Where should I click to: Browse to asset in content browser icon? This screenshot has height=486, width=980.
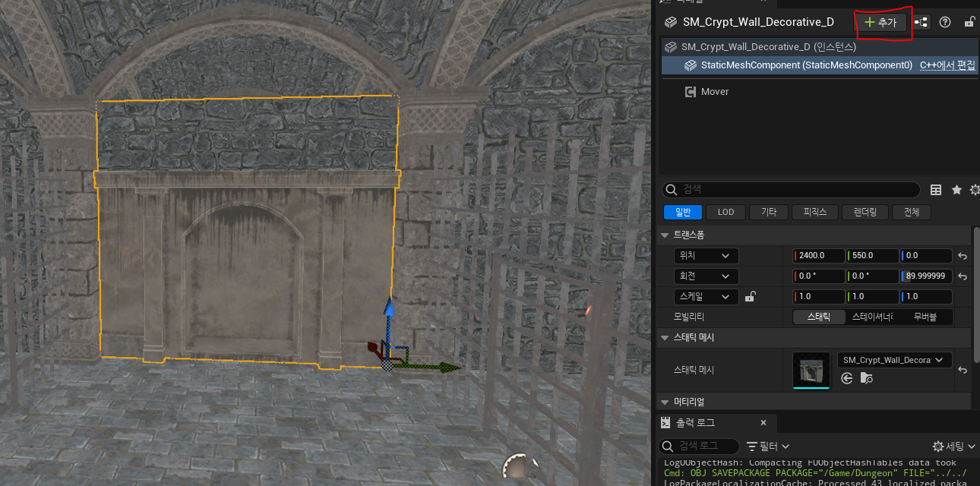[866, 378]
